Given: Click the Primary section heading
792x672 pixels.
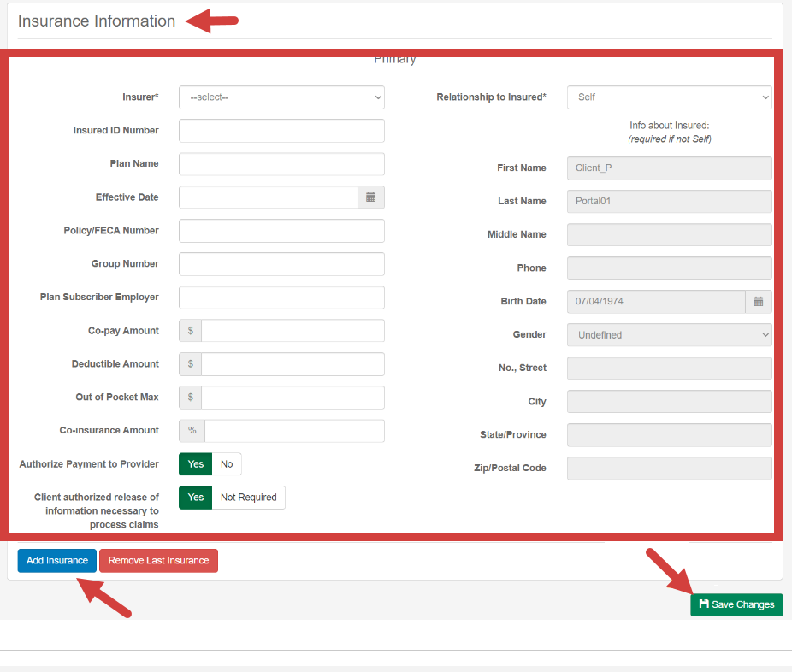Looking at the screenshot, I should point(394,58).
